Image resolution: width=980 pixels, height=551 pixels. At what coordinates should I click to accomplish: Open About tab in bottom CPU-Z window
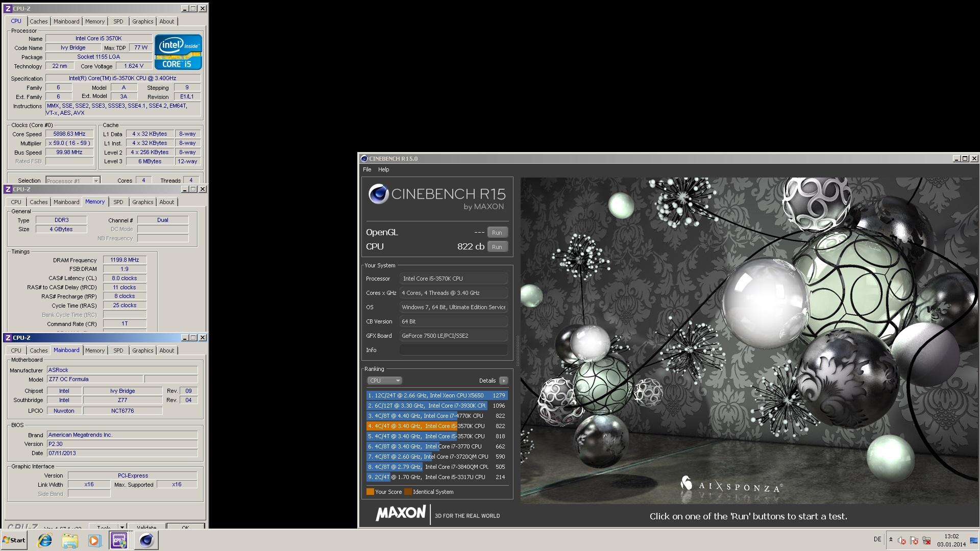click(167, 350)
